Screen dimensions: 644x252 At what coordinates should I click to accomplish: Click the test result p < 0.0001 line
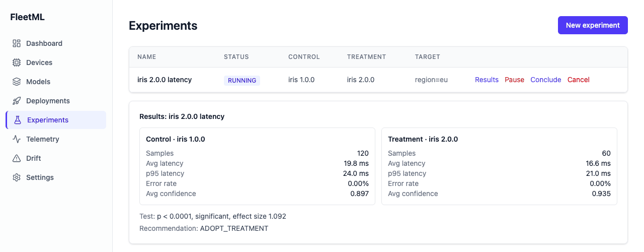pos(213,216)
